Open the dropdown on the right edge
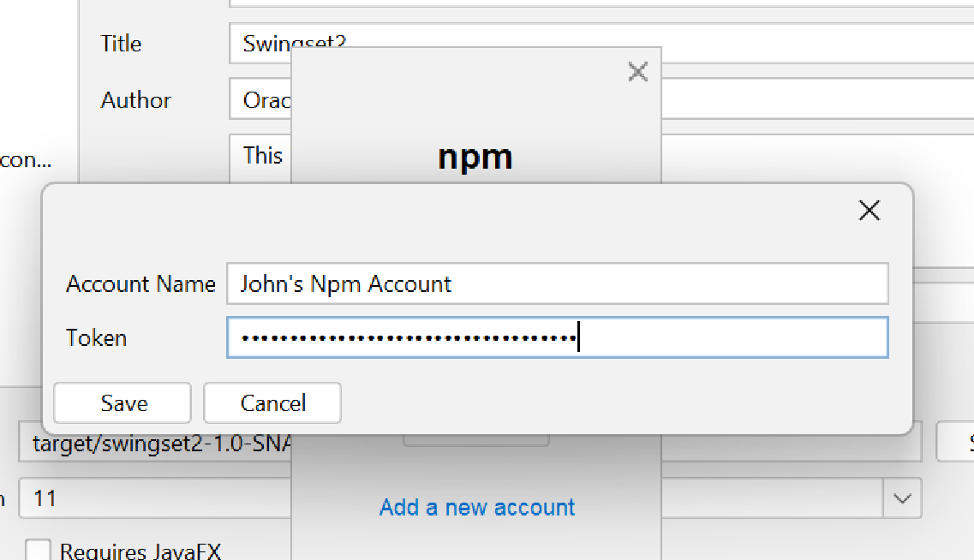This screenshot has height=560, width=974. (x=900, y=498)
